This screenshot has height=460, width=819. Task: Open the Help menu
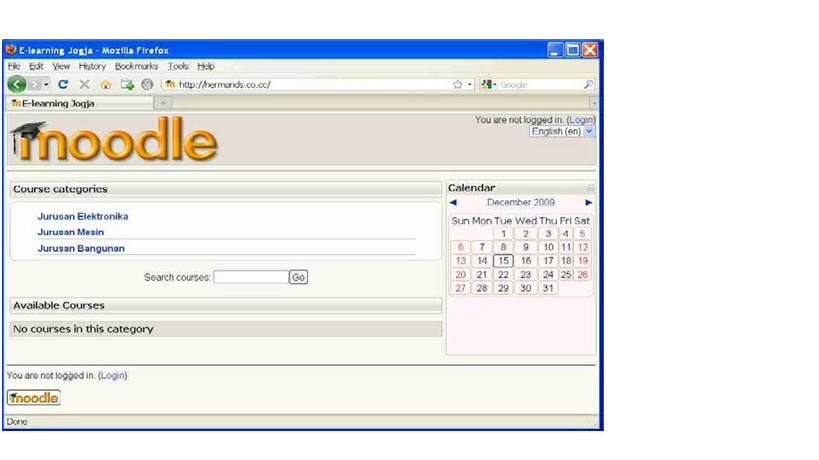[206, 66]
